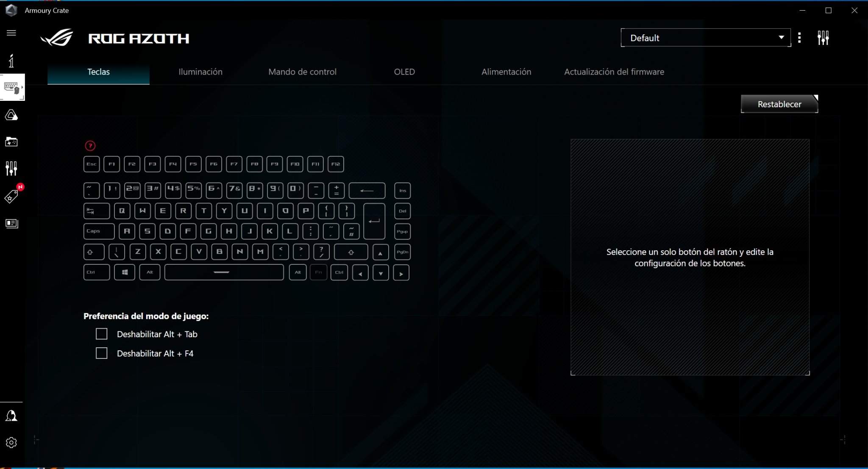Enable Deshabilitar Alt + F4 checkbox
This screenshot has height=469, width=868.
pyautogui.click(x=102, y=353)
